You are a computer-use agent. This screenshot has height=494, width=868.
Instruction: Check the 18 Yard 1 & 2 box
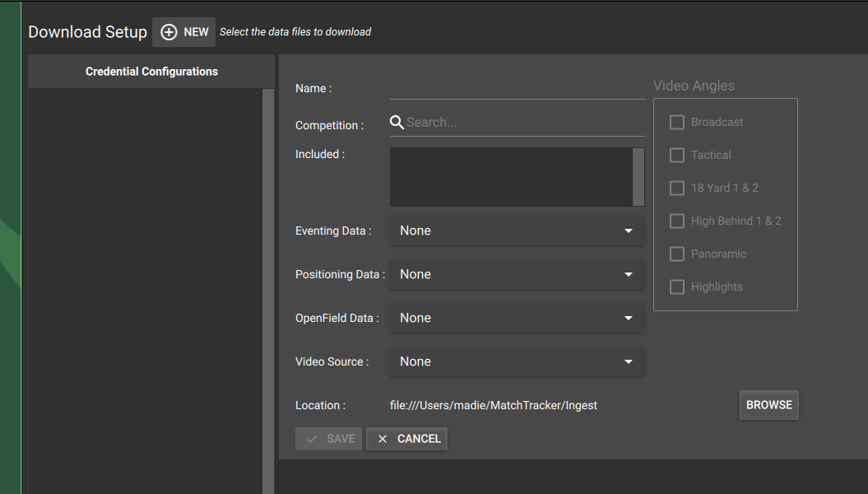pos(677,189)
